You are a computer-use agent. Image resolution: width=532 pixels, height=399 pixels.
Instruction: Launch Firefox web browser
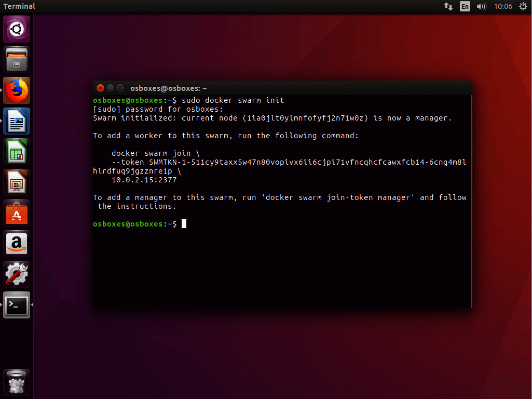[17, 90]
